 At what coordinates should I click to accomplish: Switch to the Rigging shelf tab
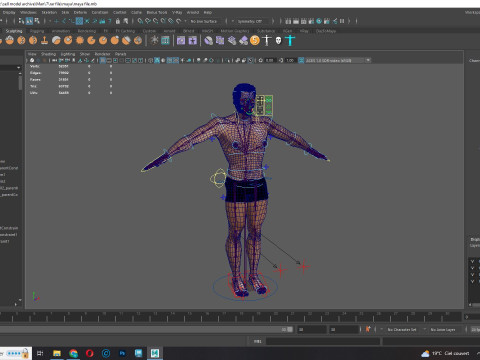point(37,31)
